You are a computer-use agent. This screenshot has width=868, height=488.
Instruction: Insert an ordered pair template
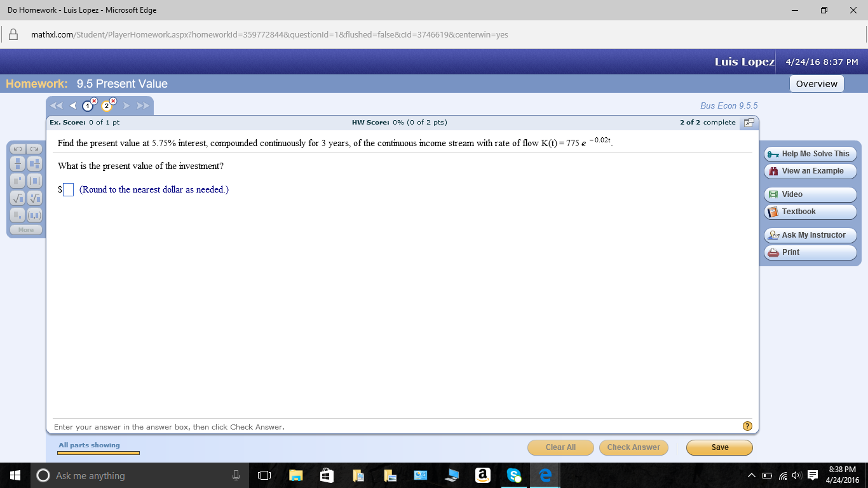pyautogui.click(x=34, y=215)
